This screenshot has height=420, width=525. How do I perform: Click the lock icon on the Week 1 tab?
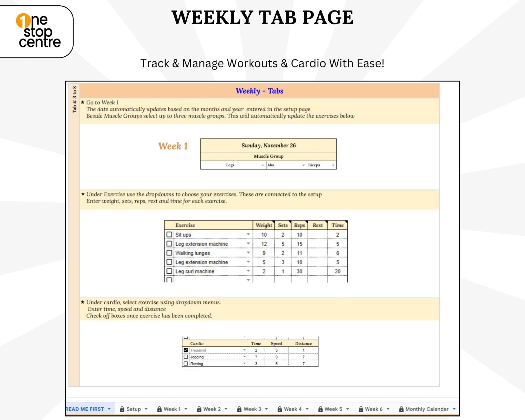(159, 409)
